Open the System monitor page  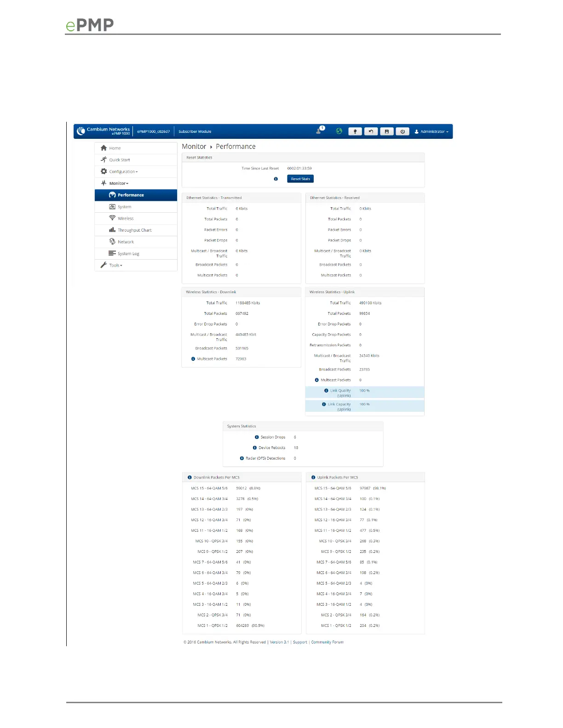[136, 207]
